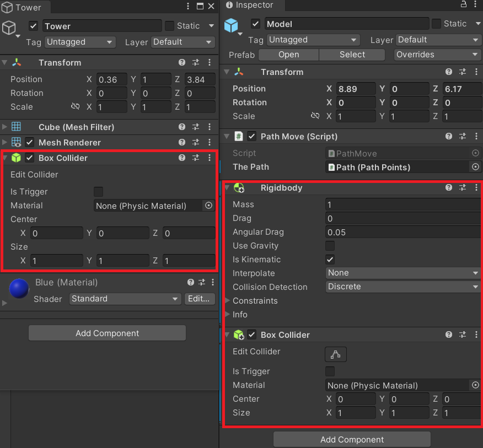Image resolution: width=483 pixels, height=448 pixels.
Task: Expand Cube Mesh Filter component
Action: tap(4, 127)
